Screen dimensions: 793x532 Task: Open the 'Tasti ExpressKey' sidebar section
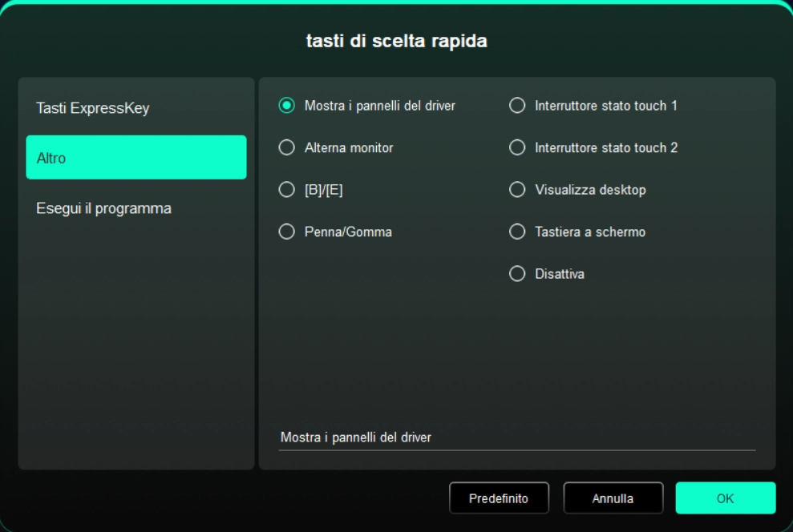(x=136, y=108)
